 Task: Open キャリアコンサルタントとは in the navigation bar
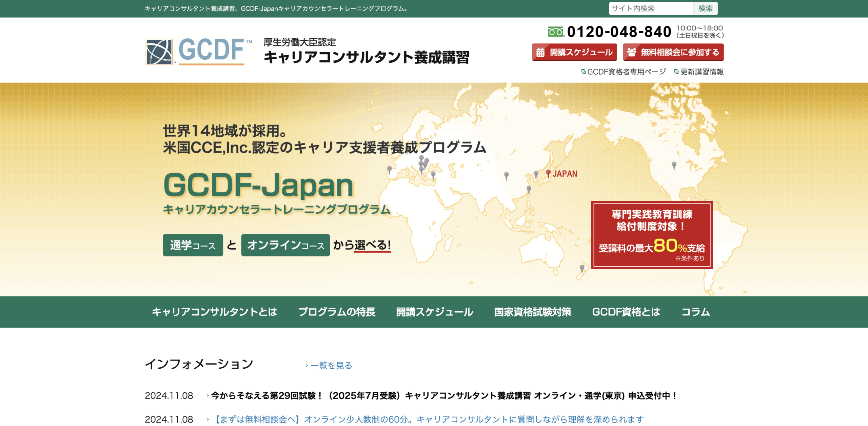pos(214,312)
